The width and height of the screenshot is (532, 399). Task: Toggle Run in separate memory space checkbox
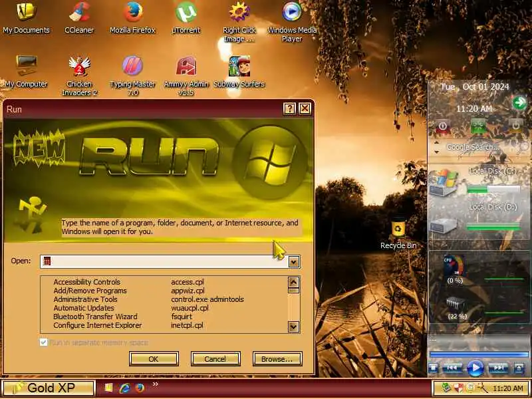pos(43,342)
